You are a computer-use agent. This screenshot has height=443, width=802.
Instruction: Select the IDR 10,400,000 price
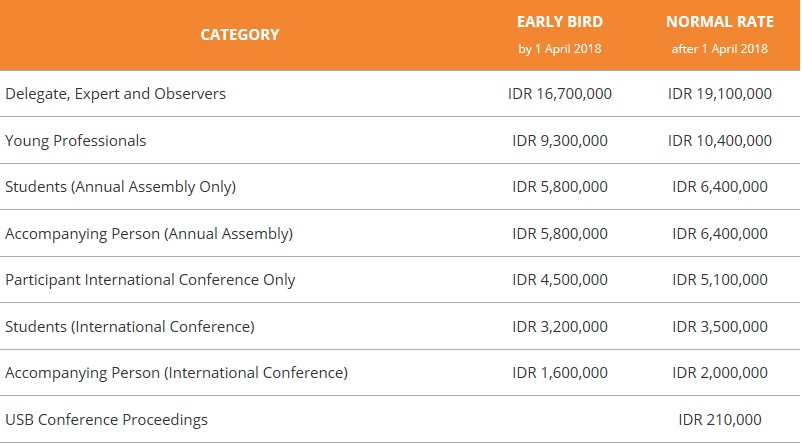click(719, 141)
